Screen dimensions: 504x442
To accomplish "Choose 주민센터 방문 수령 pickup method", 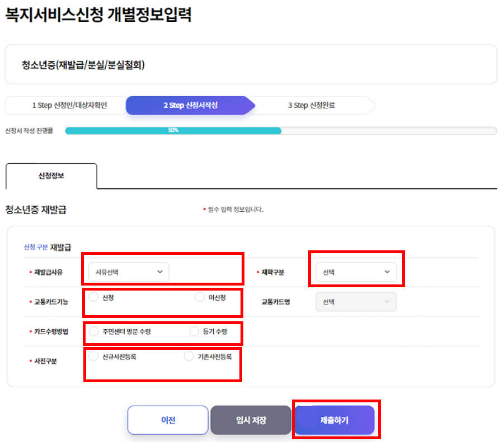I will pyautogui.click(x=94, y=331).
